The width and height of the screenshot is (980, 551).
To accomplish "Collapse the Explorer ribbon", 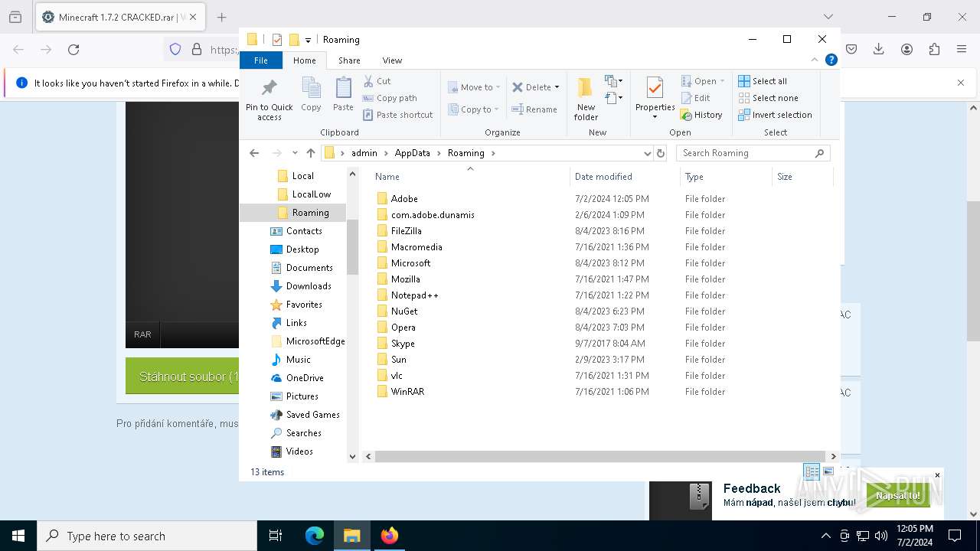I will (x=815, y=60).
